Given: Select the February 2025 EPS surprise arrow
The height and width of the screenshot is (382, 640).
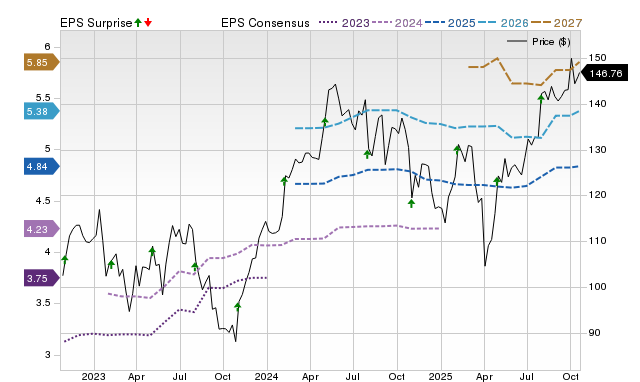Looking at the screenshot, I should tap(457, 149).
